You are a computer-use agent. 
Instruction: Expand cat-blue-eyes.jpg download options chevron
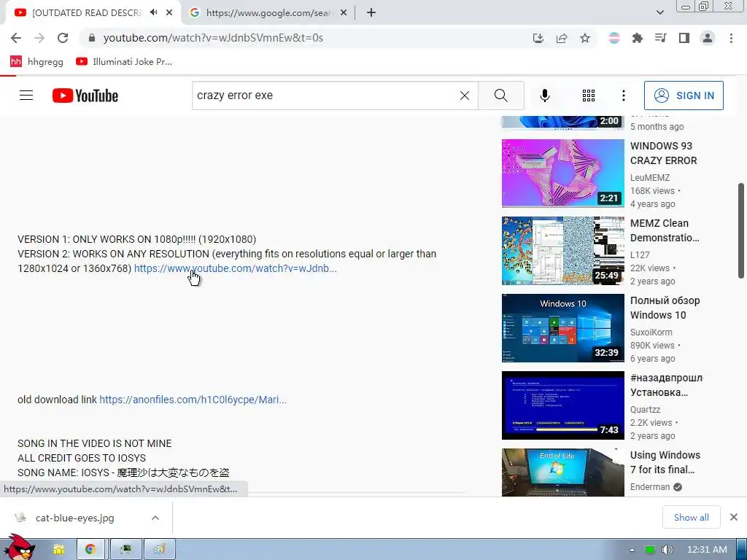tap(155, 518)
